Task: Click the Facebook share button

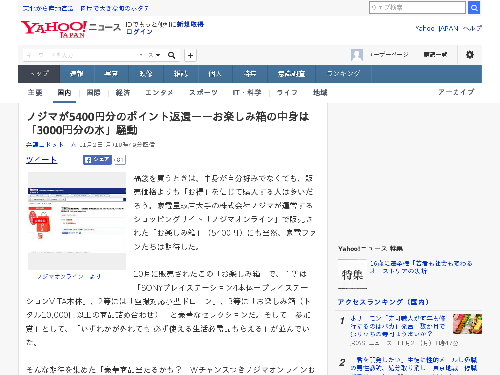Action: pyautogui.click(x=97, y=160)
